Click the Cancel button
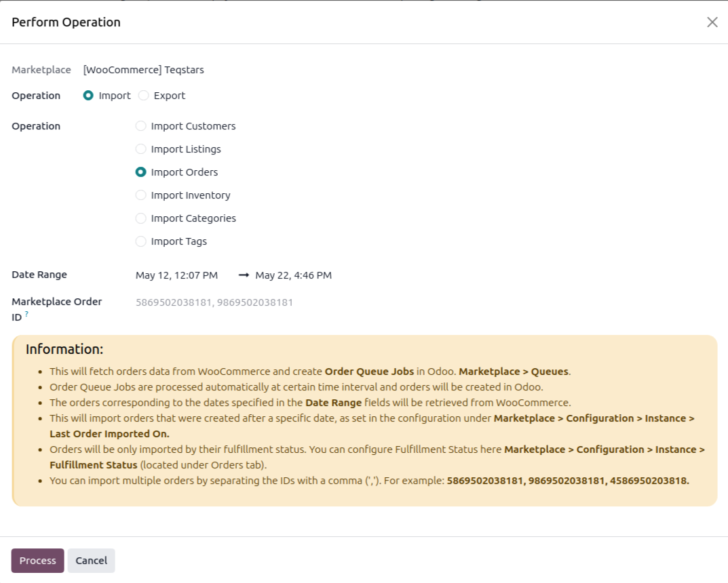728x583 pixels. coord(92,560)
